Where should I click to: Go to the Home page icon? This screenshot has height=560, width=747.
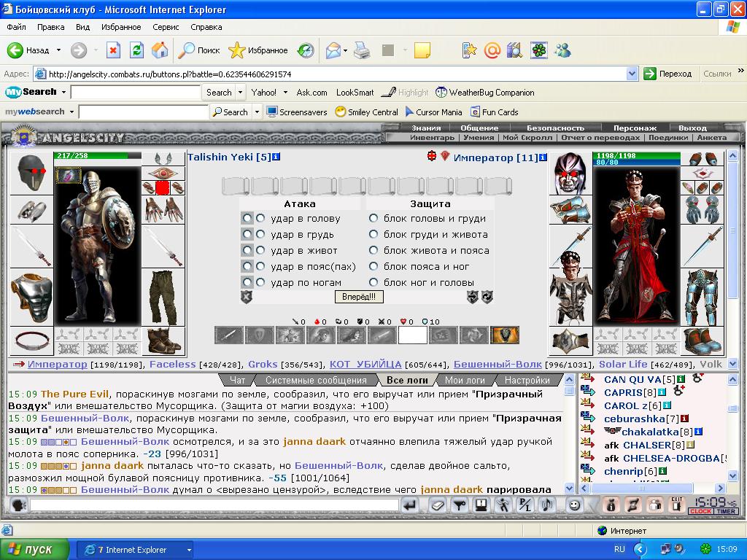[x=160, y=50]
